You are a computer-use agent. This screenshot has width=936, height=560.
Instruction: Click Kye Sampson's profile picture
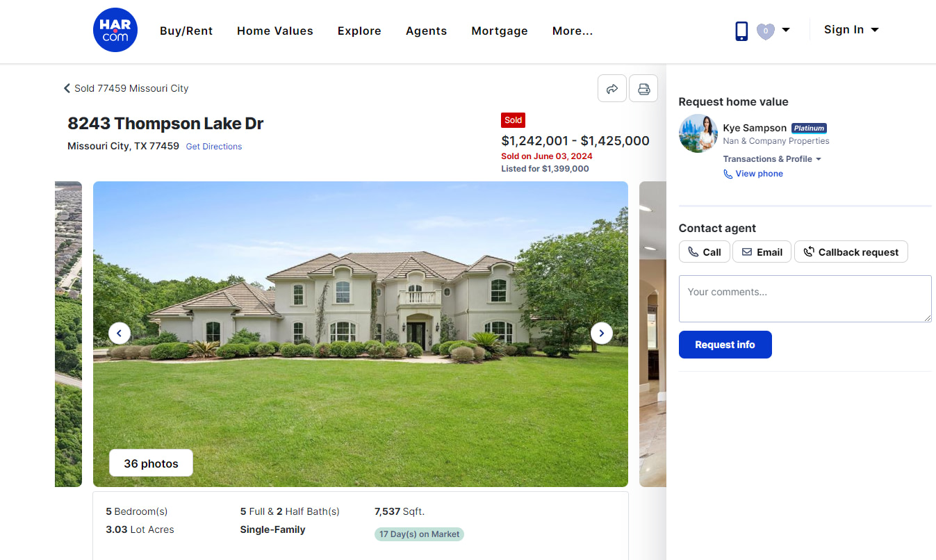point(698,133)
